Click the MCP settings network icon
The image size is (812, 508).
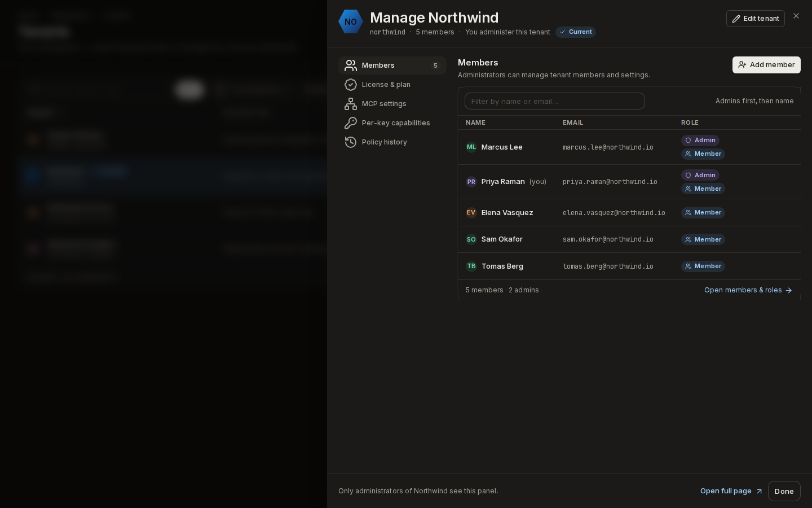pos(351,104)
